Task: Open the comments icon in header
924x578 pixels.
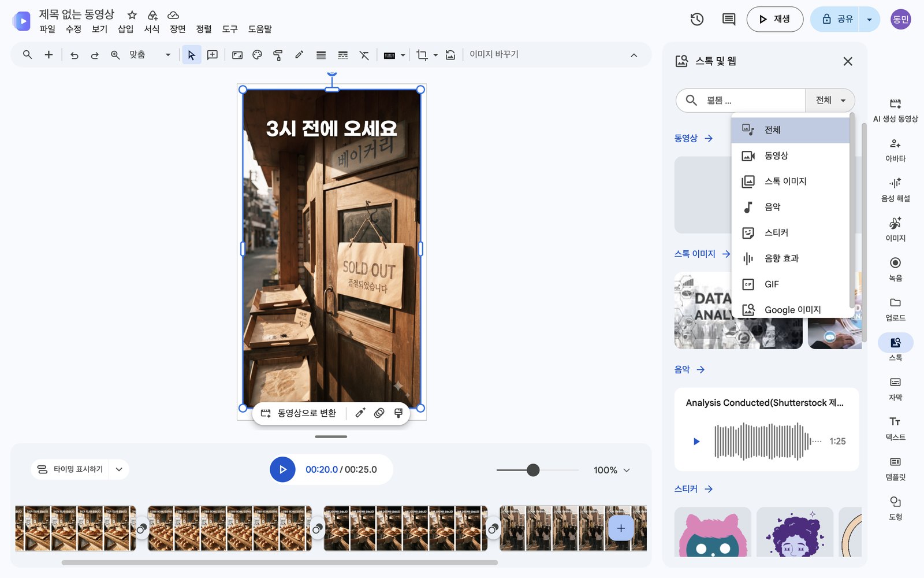Action: pyautogui.click(x=729, y=19)
